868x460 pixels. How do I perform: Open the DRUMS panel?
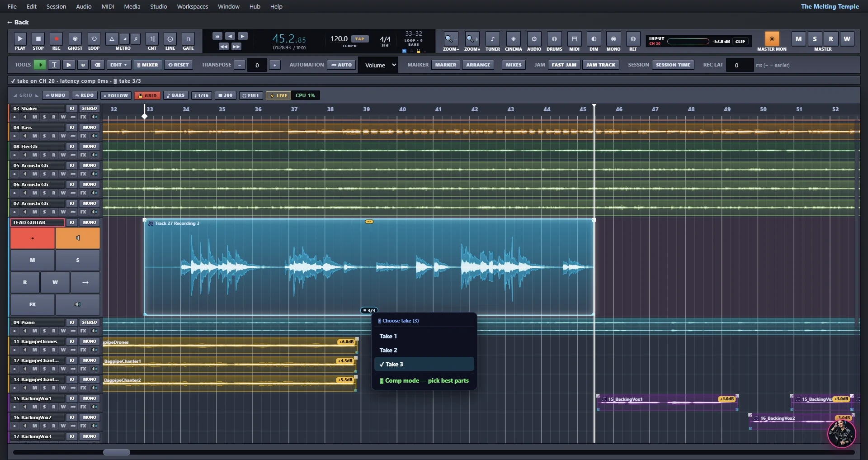(554, 39)
